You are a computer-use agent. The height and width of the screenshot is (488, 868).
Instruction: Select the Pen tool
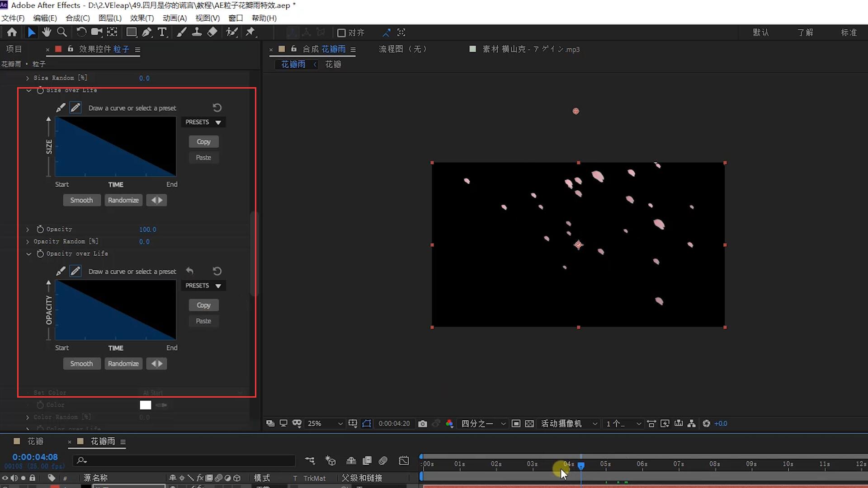click(147, 32)
